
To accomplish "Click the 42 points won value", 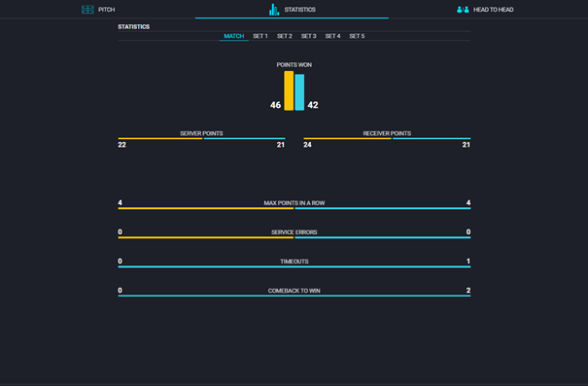I will pos(313,105).
